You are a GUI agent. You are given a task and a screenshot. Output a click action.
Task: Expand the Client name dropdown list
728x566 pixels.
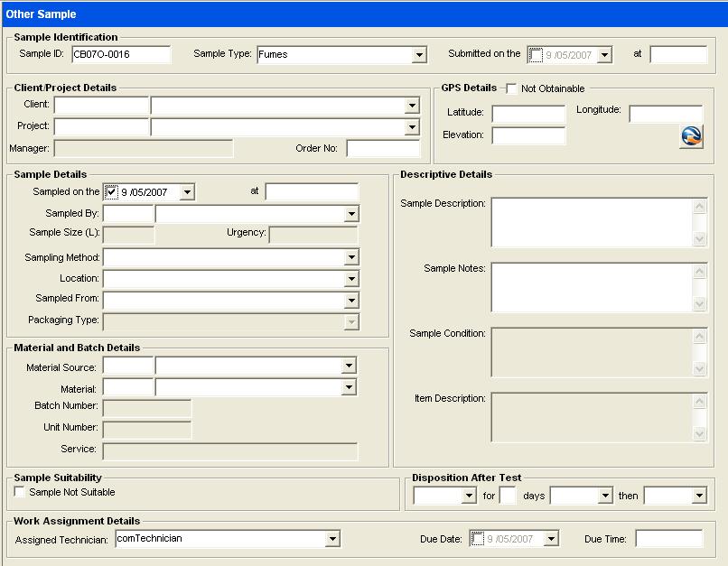pos(412,106)
